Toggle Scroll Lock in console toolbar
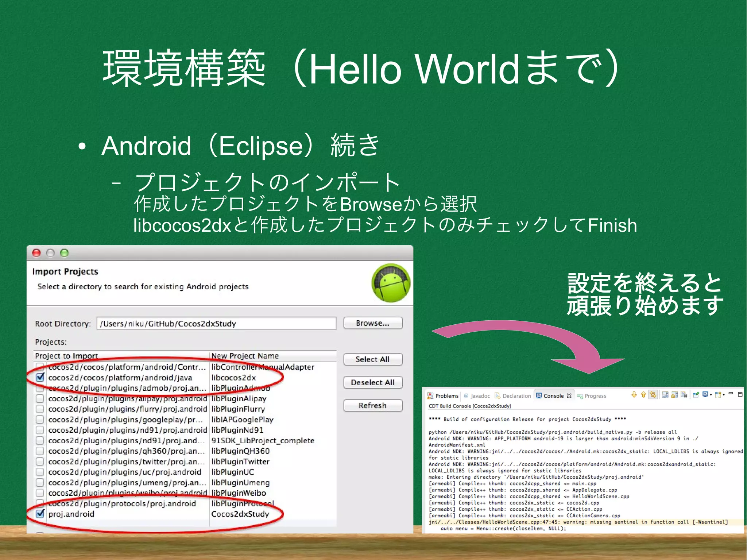The height and width of the screenshot is (560, 747). tap(675, 394)
